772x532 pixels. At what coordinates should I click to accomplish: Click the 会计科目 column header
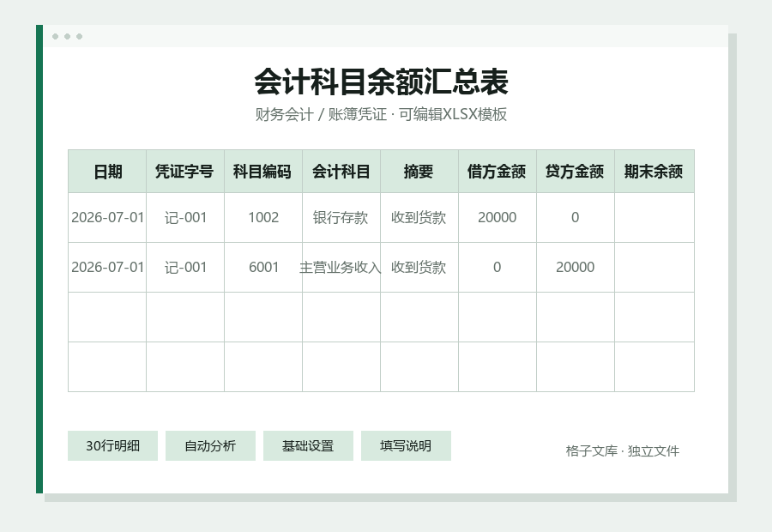341,172
